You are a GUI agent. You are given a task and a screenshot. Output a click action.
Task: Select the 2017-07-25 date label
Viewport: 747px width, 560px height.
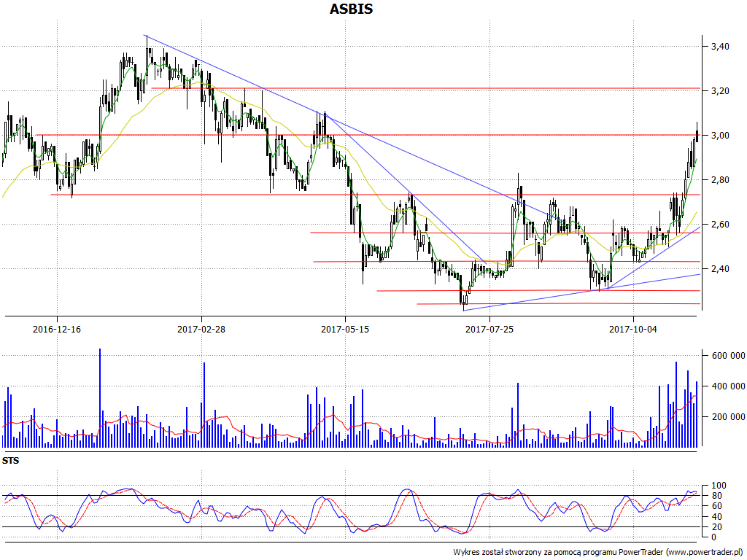[x=489, y=329]
